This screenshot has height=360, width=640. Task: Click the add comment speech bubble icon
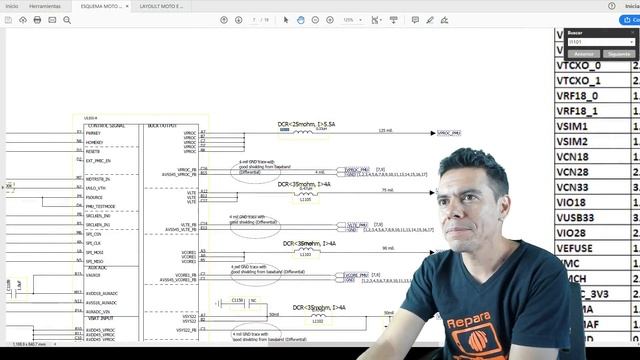[415, 20]
